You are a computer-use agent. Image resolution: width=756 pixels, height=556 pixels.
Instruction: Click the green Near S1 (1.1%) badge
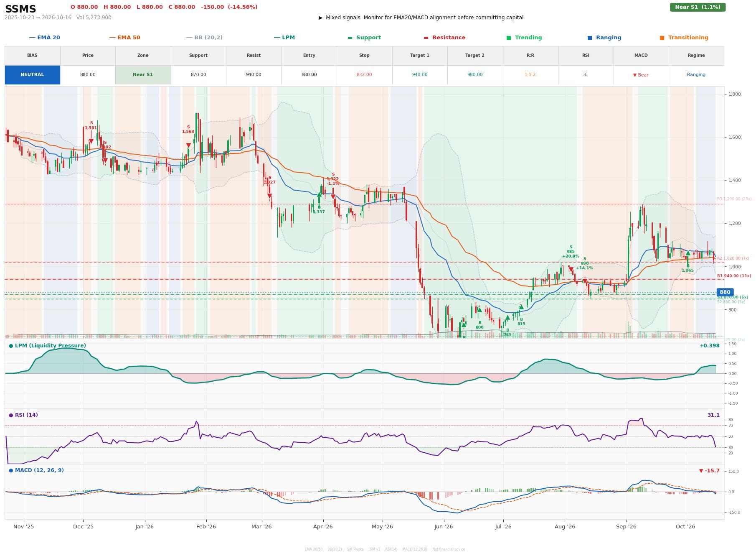click(x=698, y=7)
